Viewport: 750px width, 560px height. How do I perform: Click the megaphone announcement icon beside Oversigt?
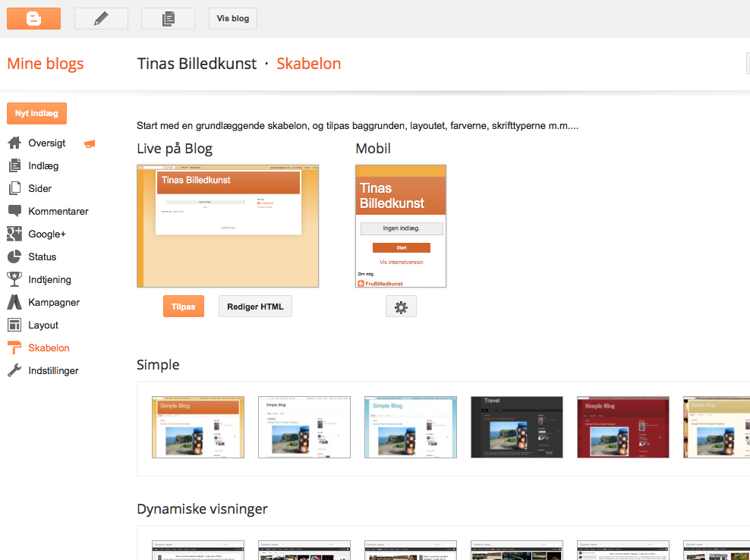pyautogui.click(x=90, y=143)
